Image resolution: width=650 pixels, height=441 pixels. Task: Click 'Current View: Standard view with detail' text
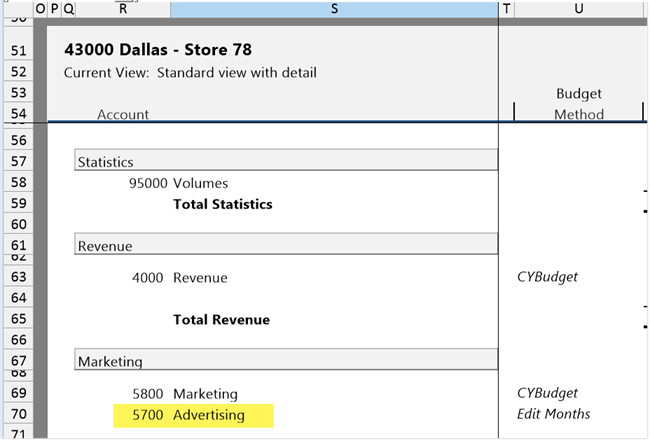pos(191,73)
